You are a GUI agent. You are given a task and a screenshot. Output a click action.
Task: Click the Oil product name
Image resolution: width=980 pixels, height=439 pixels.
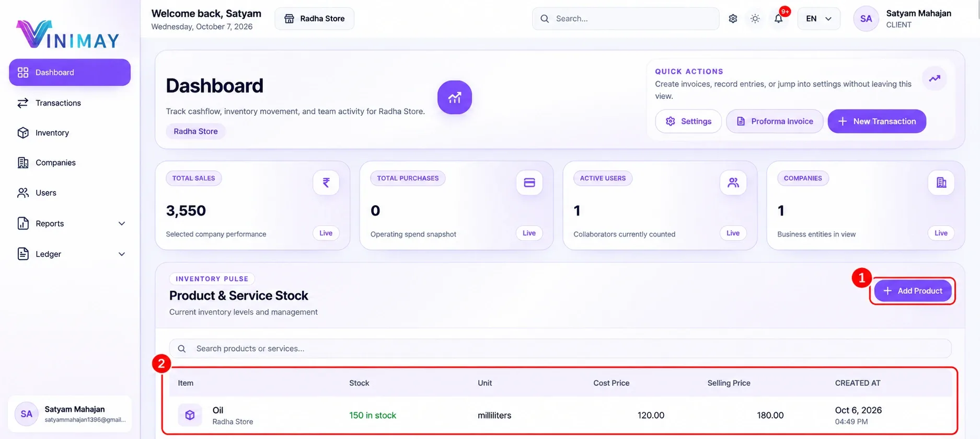coord(218,410)
